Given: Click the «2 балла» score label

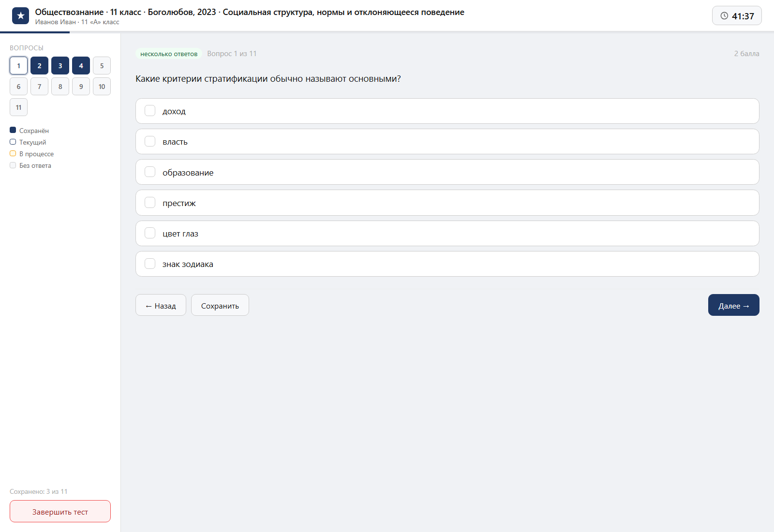Looking at the screenshot, I should pyautogui.click(x=746, y=54).
